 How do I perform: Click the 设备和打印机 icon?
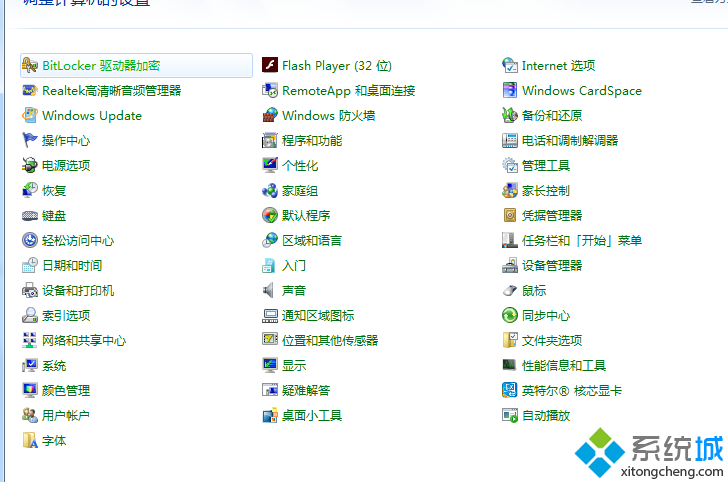[x=30, y=291]
